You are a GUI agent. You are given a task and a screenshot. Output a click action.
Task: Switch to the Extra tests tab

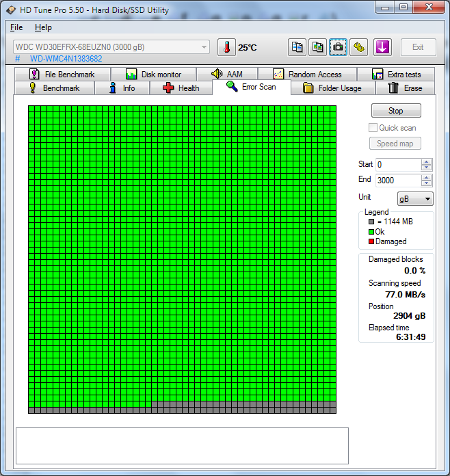396,75
